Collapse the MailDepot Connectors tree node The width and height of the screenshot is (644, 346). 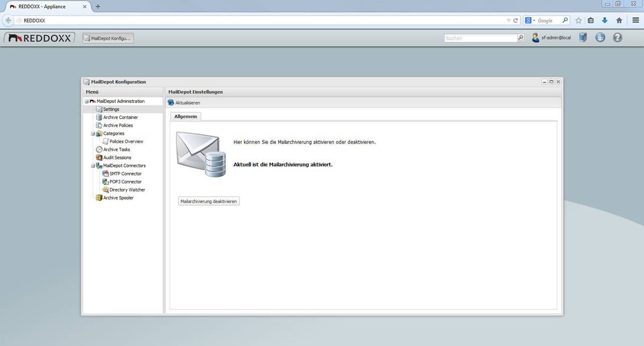point(92,166)
